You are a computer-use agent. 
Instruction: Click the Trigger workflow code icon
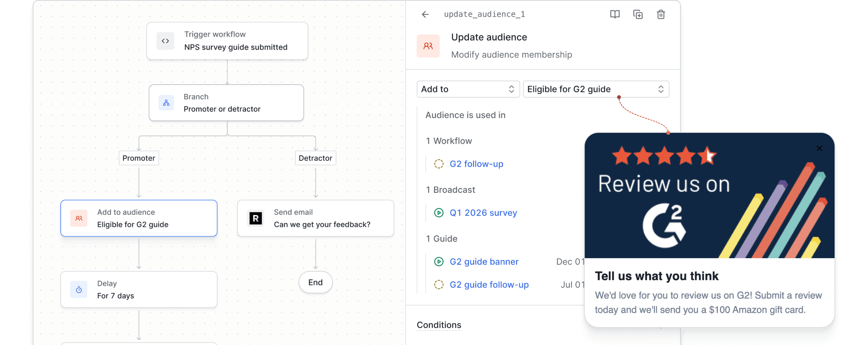[165, 41]
